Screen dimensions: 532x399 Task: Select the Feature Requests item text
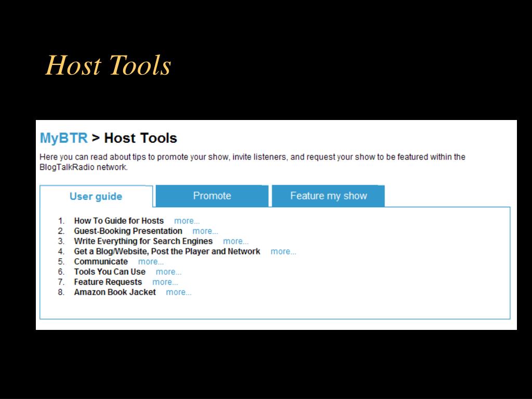(x=108, y=282)
